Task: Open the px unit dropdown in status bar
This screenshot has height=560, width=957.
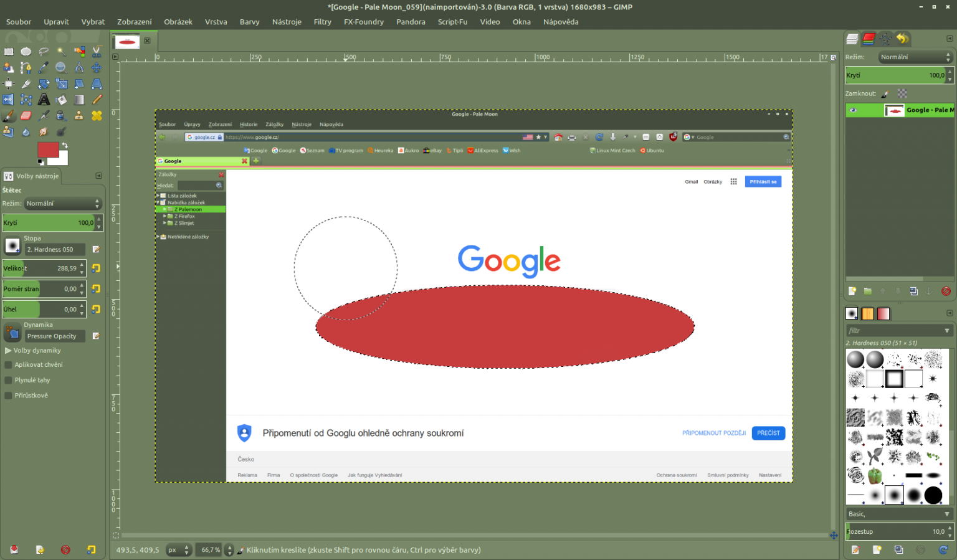Action: 179,550
